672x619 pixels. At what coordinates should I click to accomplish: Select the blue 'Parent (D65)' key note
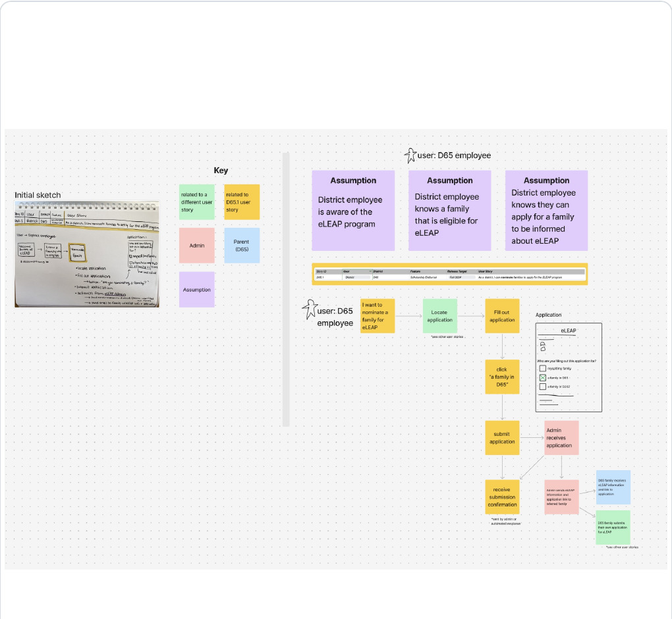point(242,246)
